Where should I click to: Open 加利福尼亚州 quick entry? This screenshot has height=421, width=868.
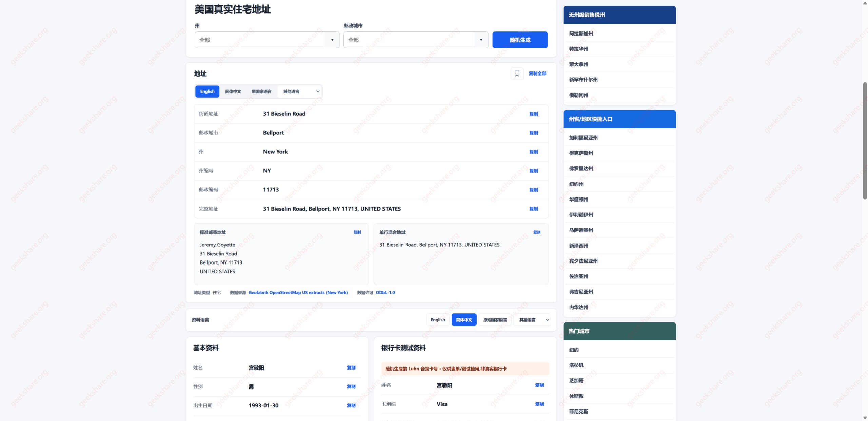pos(583,138)
